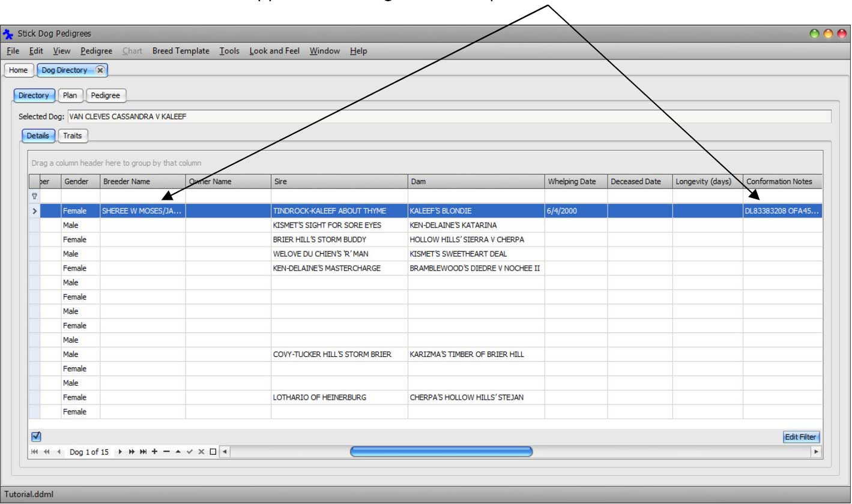
Task: Open the Breed Template menu
Action: click(181, 51)
